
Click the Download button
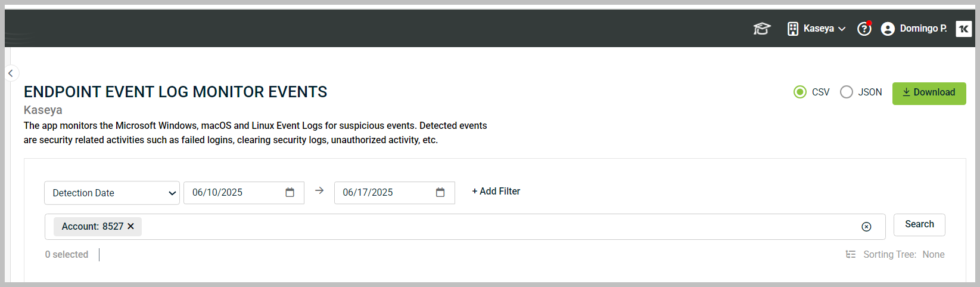point(929,93)
